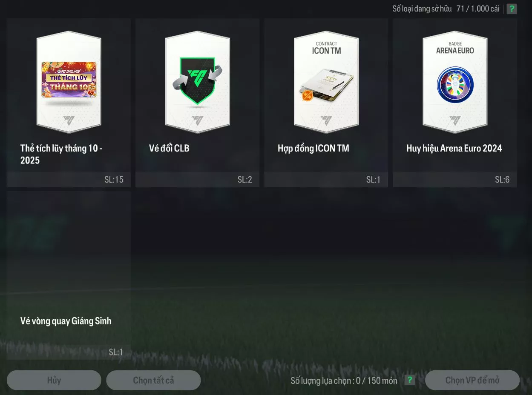Screen dimensions: 532x395
Task: Click the Thẻ tích lũy tháng 10 - 2025 title
Action: (61, 154)
